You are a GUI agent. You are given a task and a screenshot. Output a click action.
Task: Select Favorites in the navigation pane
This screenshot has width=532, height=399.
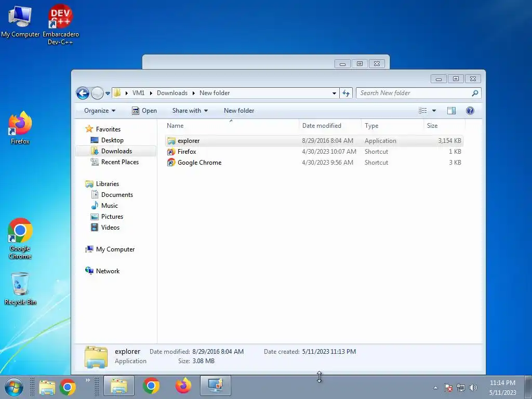coord(108,129)
